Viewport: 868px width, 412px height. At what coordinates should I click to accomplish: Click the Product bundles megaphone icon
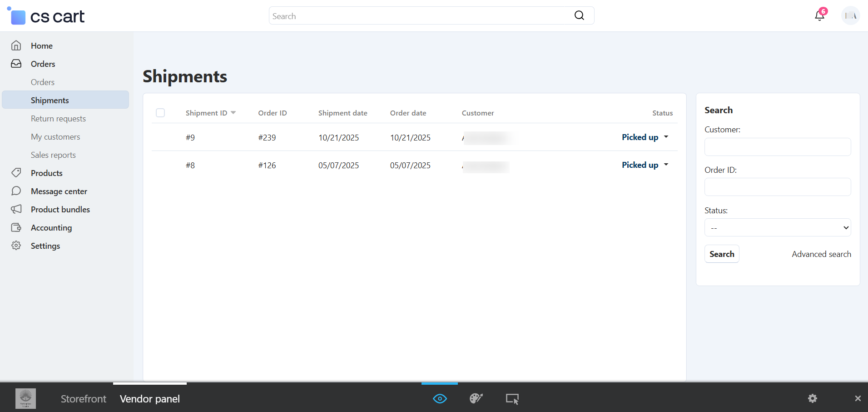click(16, 209)
